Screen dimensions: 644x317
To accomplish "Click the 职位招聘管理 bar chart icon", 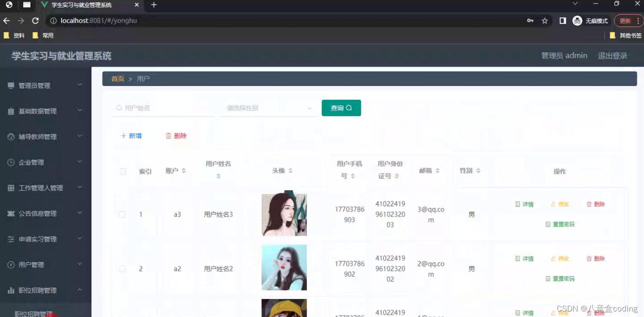I will pos(11,290).
